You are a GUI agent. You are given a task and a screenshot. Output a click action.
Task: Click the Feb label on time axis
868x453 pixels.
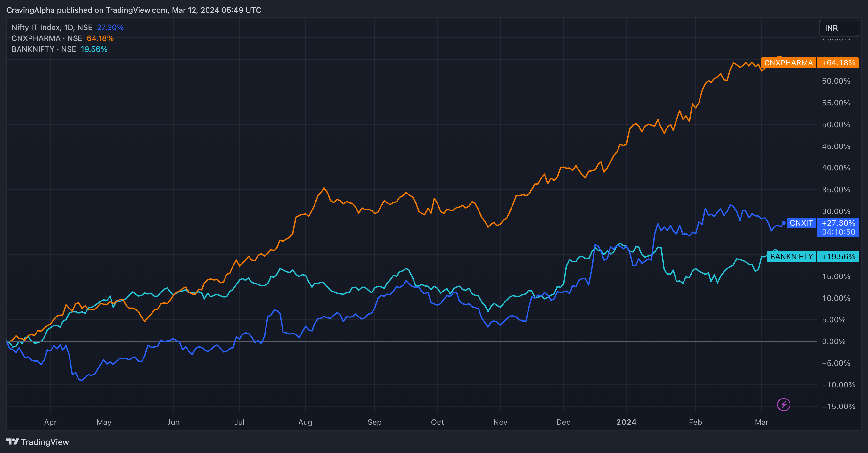[x=695, y=422]
